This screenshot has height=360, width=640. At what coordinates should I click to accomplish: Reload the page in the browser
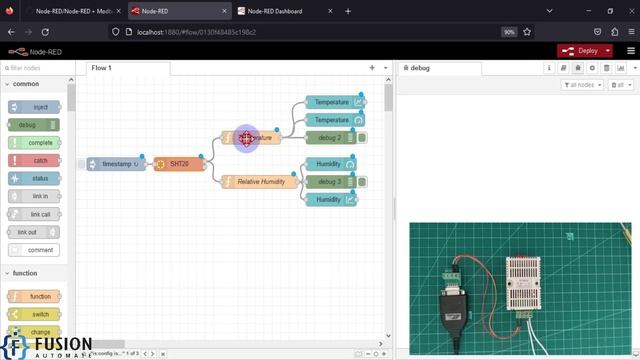click(x=45, y=32)
